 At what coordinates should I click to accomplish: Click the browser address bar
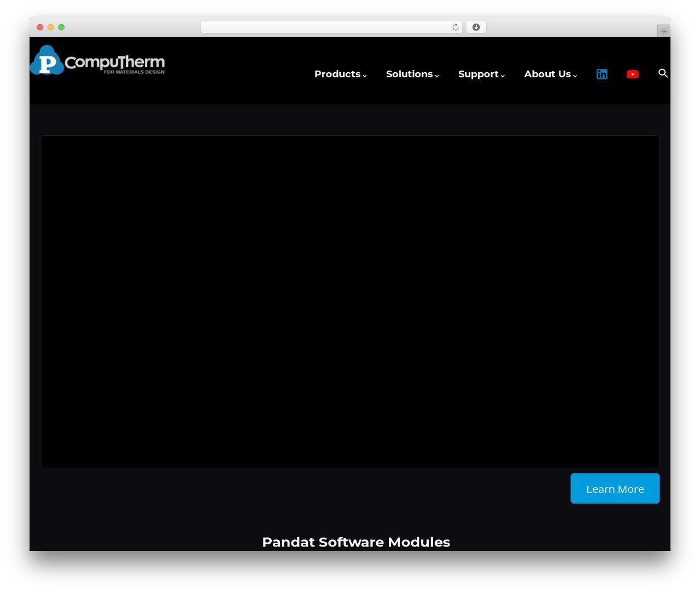[331, 27]
